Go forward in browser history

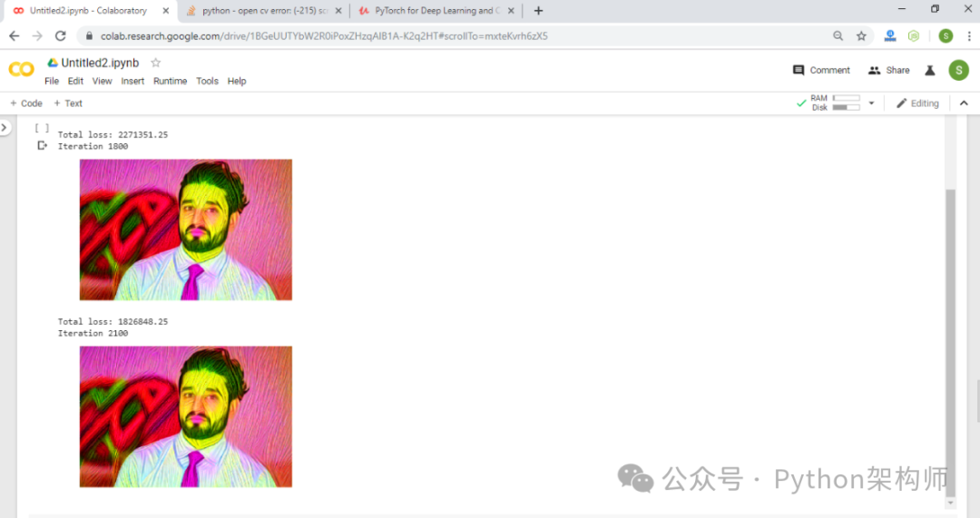[37, 36]
